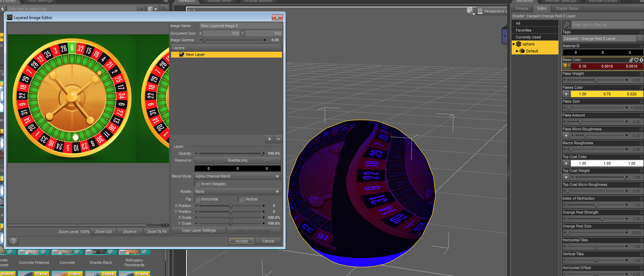Click the Accept button
This screenshot has width=644, height=276.
click(241, 241)
